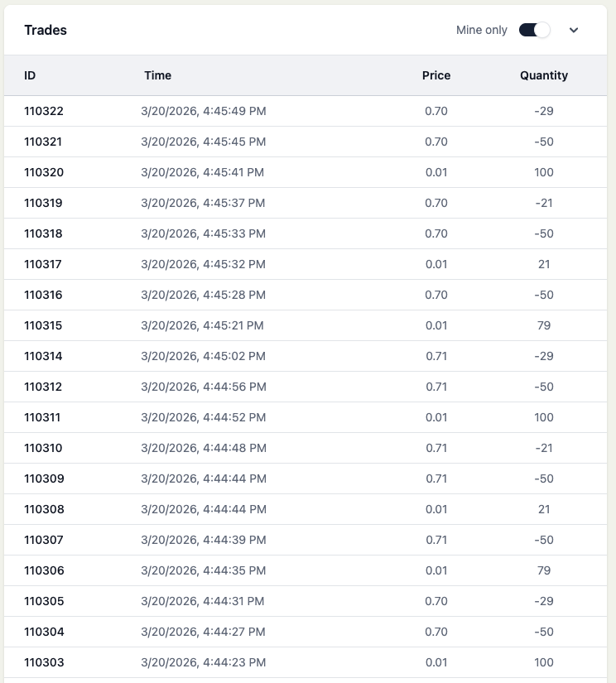Click quantity 100 in row 110303
This screenshot has width=616, height=683.
[544, 662]
